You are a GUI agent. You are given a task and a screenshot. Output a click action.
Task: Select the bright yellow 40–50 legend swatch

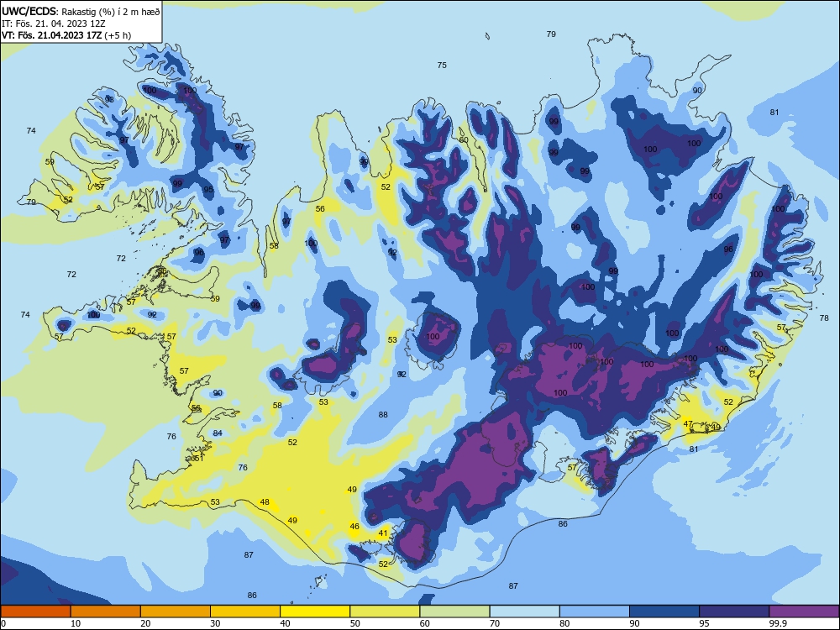[315, 612]
